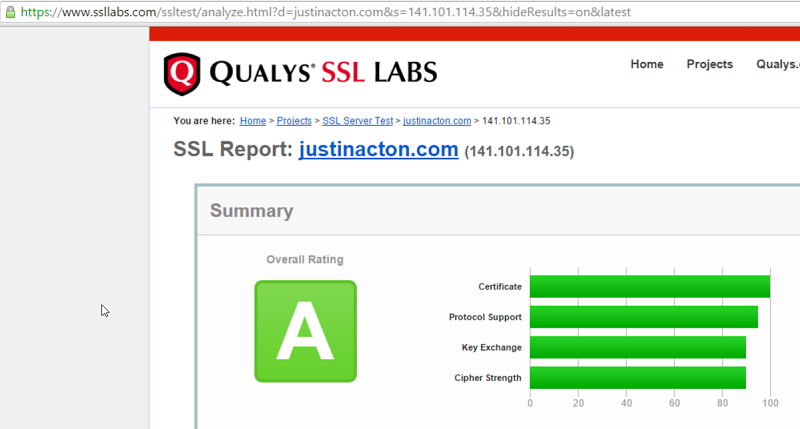Follow the justinacton.com breadcrumb link
The width and height of the screenshot is (800, 429).
[437, 121]
